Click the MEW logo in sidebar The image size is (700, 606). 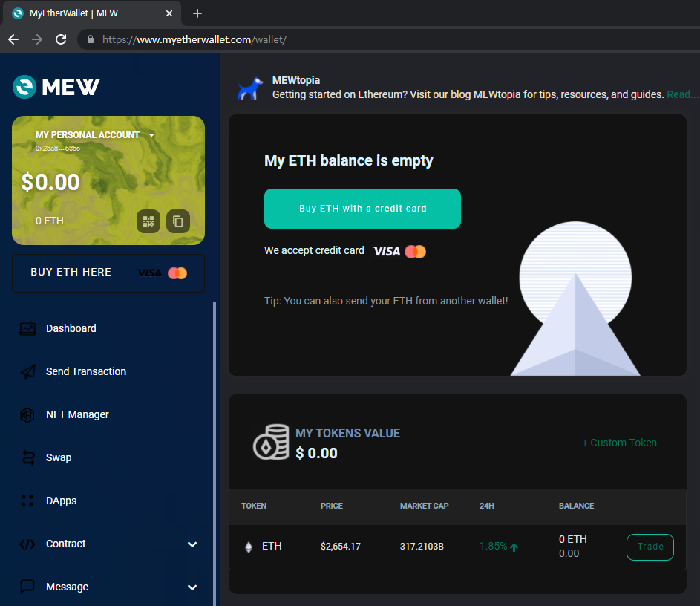(56, 87)
